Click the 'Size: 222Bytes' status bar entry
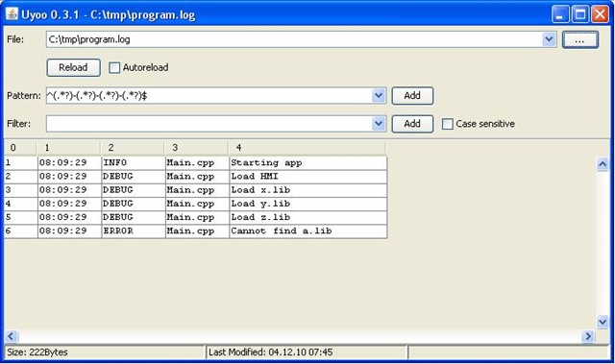 105,352
